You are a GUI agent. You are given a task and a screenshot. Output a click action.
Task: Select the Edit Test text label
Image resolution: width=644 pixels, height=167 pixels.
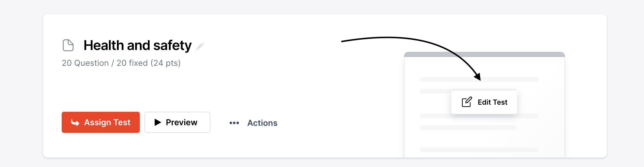click(492, 102)
